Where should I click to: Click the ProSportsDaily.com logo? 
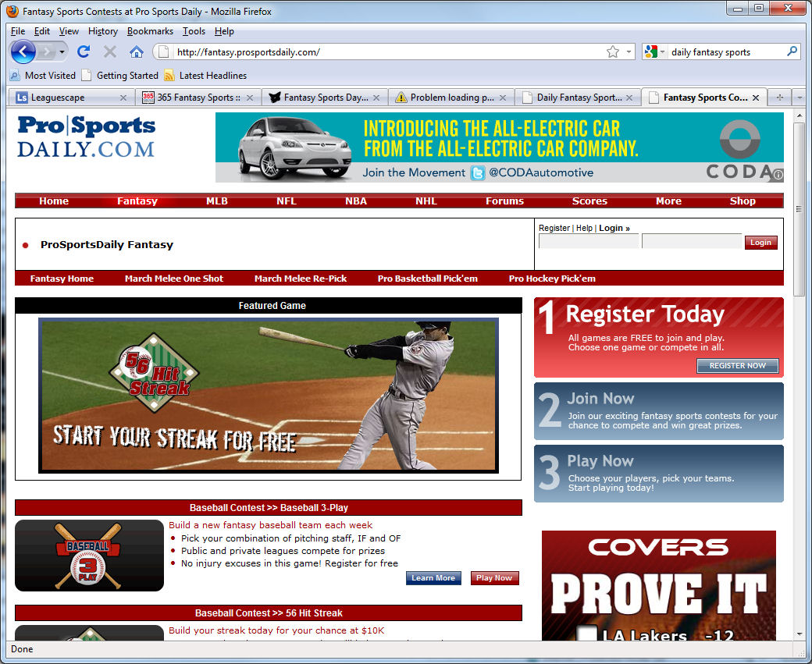tap(86, 137)
